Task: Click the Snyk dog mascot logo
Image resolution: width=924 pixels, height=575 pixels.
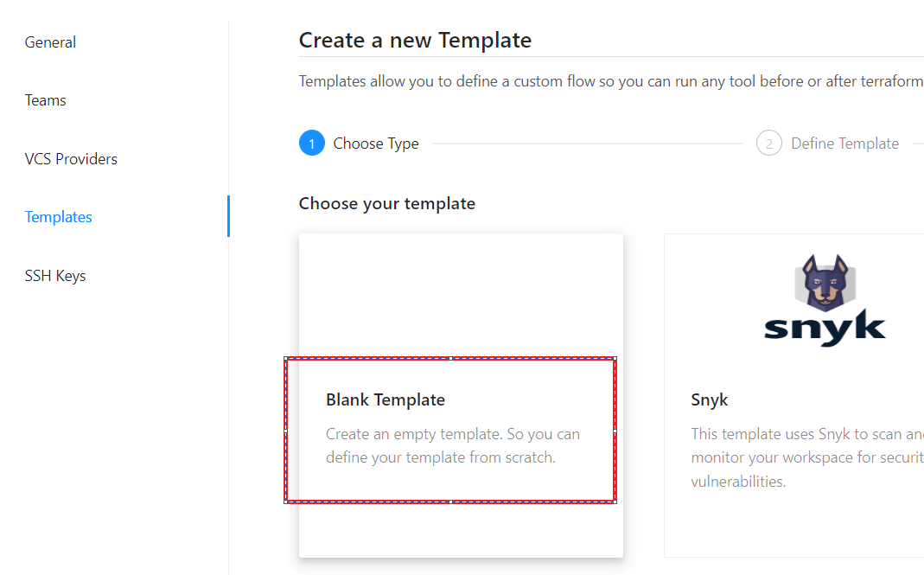Action: click(x=824, y=284)
